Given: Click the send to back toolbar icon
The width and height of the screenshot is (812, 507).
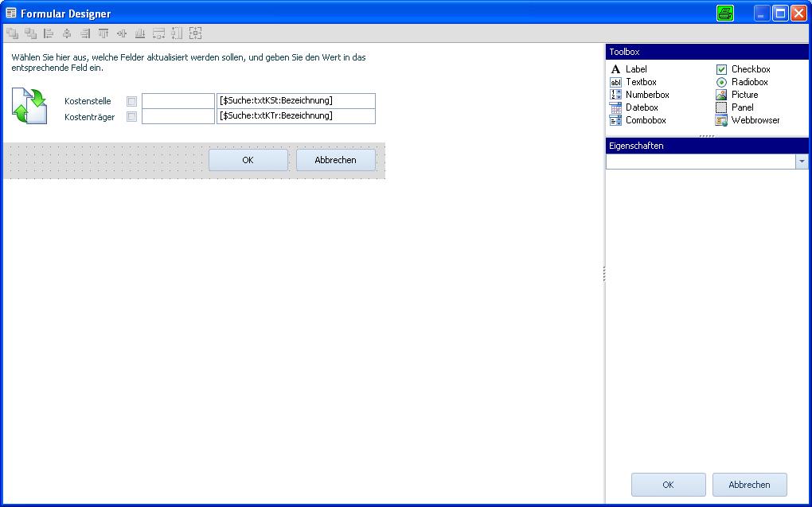Looking at the screenshot, I should click(x=30, y=33).
